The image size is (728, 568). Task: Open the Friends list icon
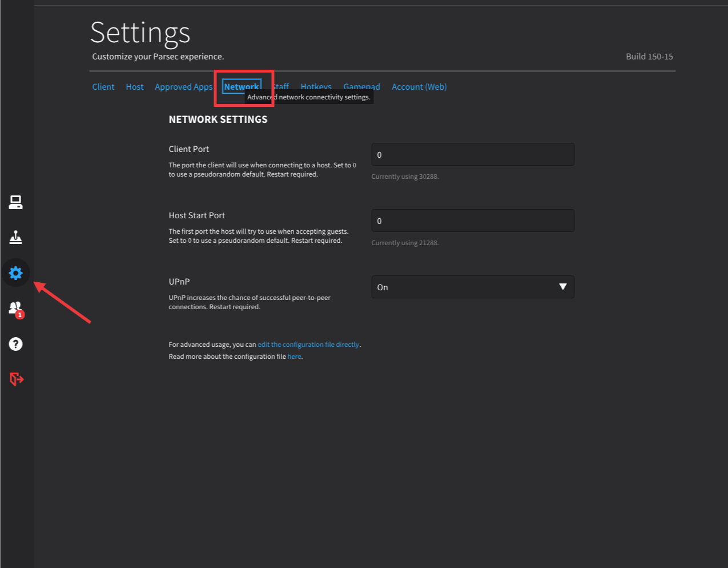(x=15, y=309)
